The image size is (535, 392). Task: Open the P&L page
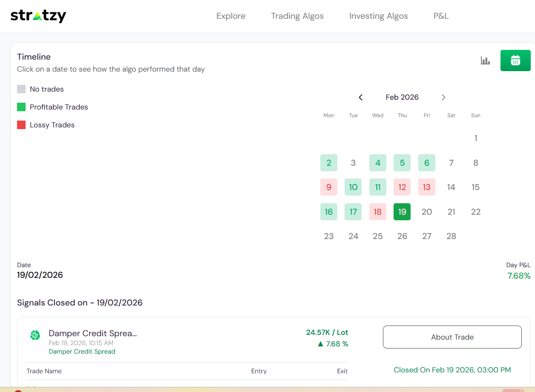(441, 16)
